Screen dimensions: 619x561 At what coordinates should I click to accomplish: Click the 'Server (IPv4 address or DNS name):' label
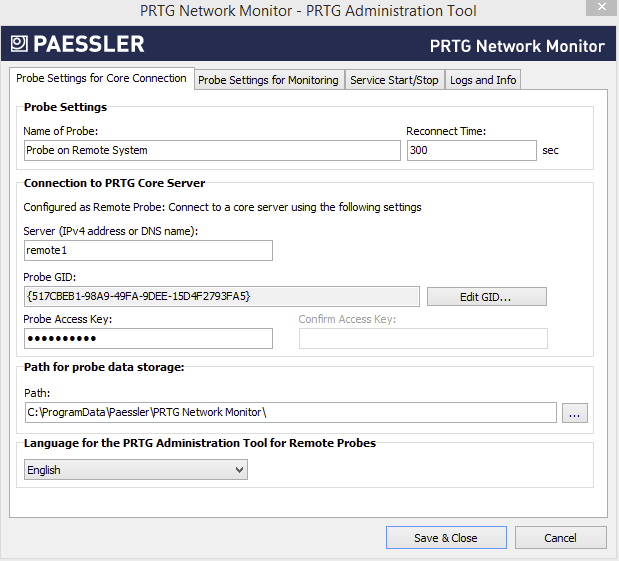click(x=111, y=231)
